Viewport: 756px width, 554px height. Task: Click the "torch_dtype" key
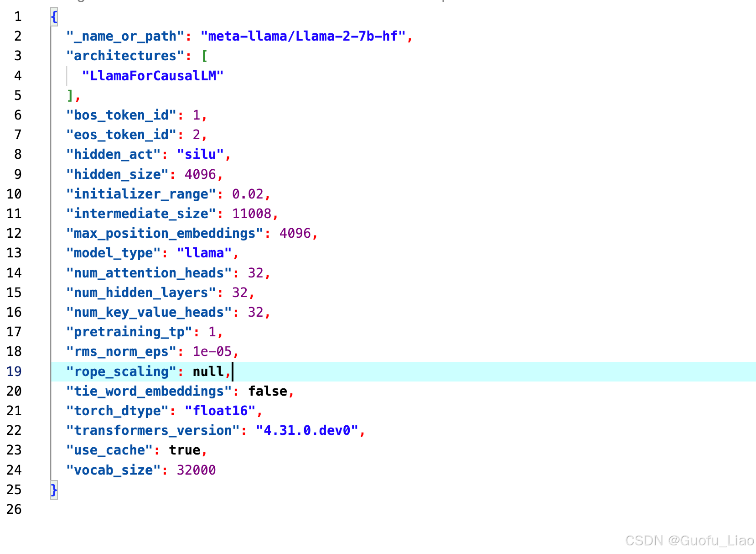point(118,411)
